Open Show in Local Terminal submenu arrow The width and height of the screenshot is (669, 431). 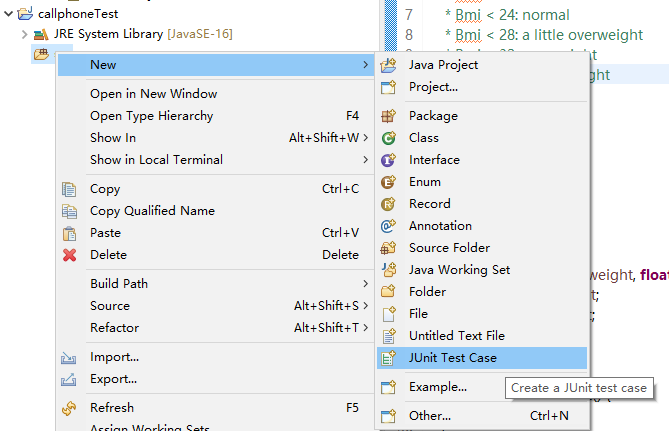point(366,160)
